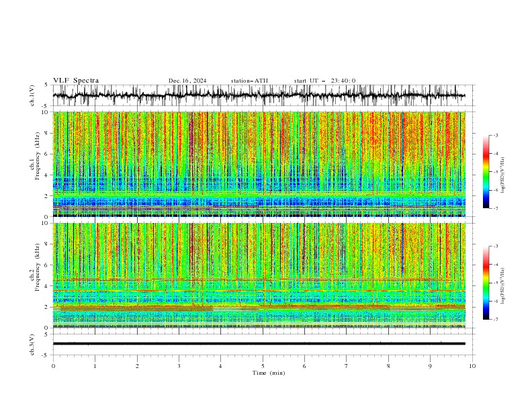Click the 'station=ATH' label
The height and width of the screenshot is (411, 532).
tap(249, 81)
